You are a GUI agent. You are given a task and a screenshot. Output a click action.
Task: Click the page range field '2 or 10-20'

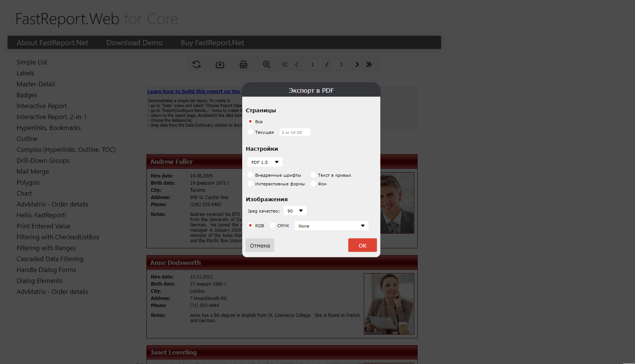coord(295,132)
